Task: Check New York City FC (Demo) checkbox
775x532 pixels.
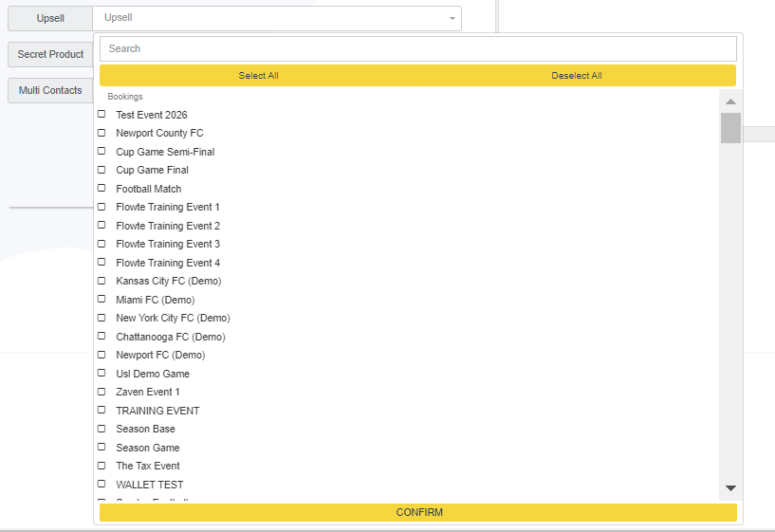Action: click(101, 318)
